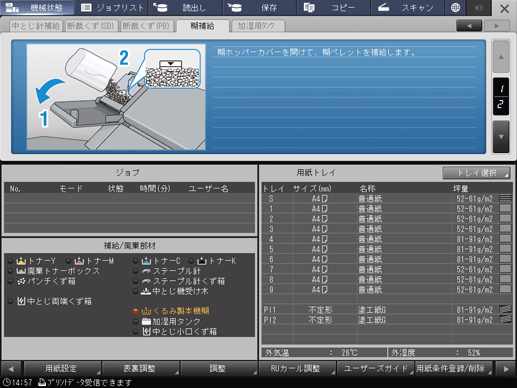
Task: Click the 廃棄トナーボックス icon
Action: click(21, 271)
